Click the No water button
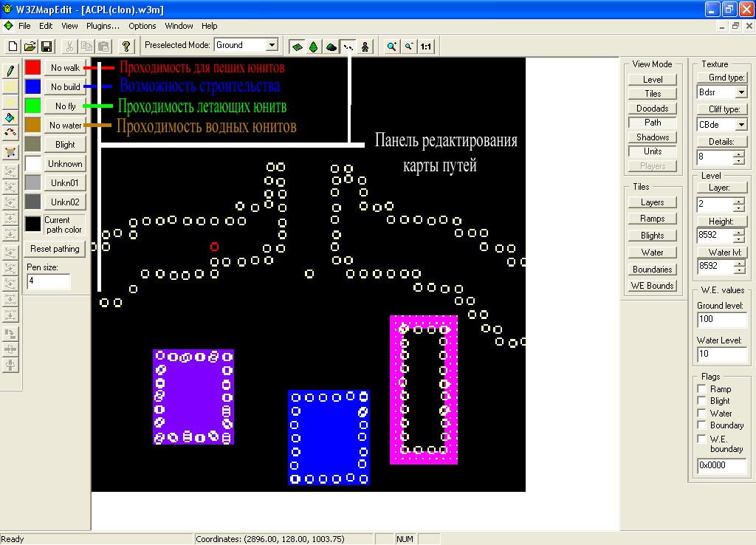Image resolution: width=756 pixels, height=545 pixels. 65,126
